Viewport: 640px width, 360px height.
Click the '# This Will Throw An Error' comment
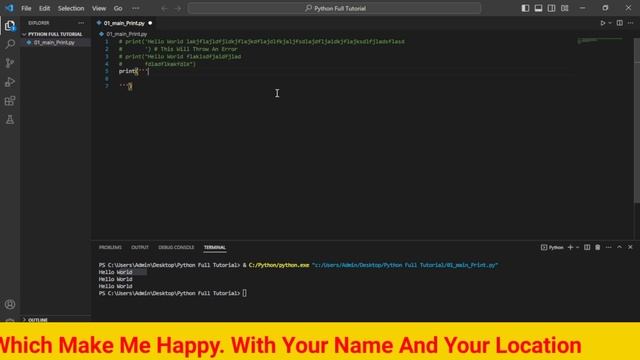[x=196, y=49]
